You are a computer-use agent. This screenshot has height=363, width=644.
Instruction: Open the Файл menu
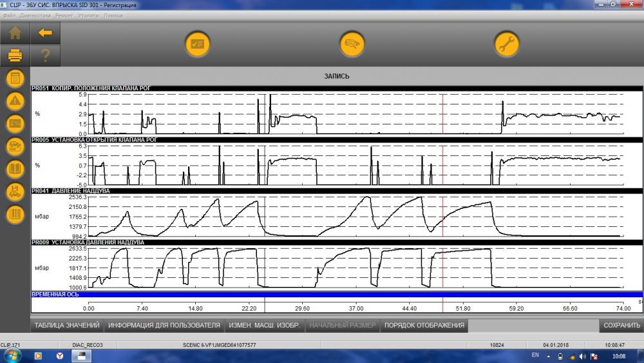pos(9,15)
